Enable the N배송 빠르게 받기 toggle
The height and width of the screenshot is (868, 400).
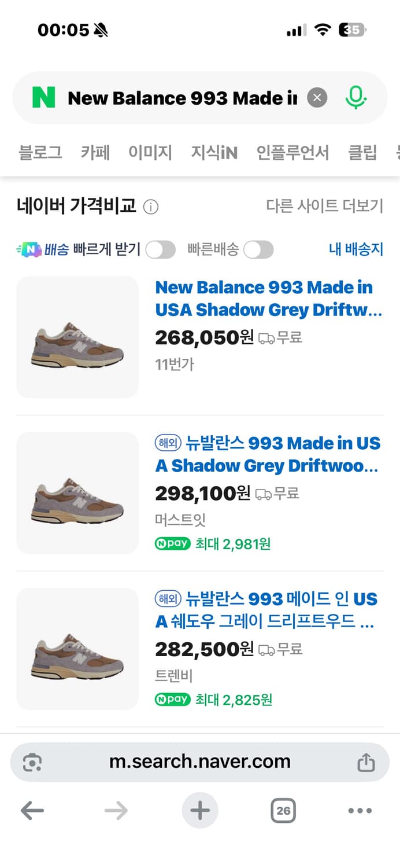tap(160, 249)
